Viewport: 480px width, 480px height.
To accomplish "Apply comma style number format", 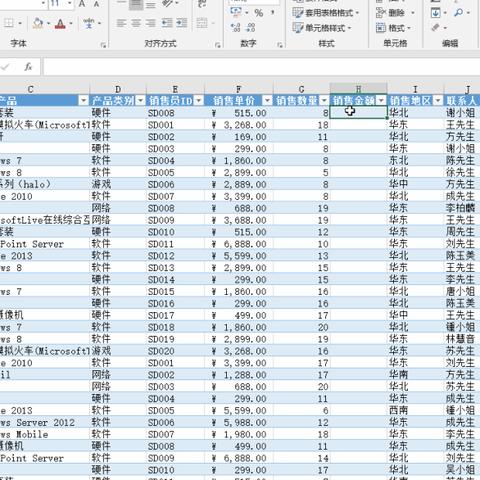I will point(272,13).
